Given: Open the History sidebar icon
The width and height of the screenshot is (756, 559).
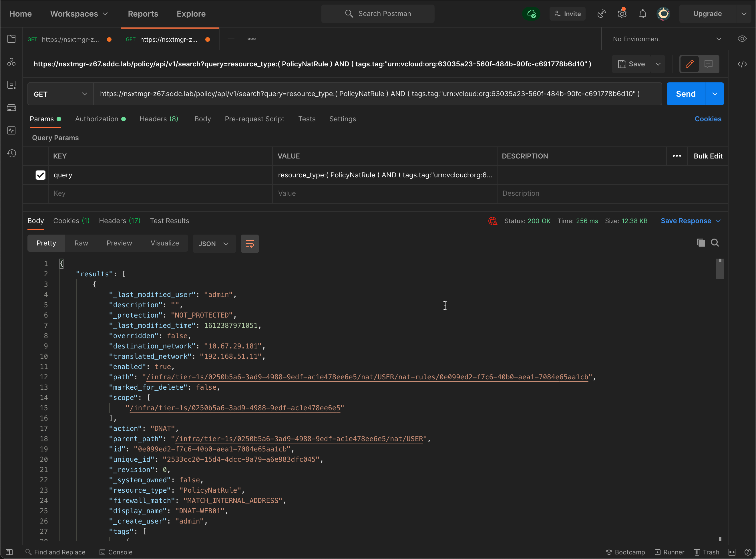Looking at the screenshot, I should pyautogui.click(x=11, y=153).
